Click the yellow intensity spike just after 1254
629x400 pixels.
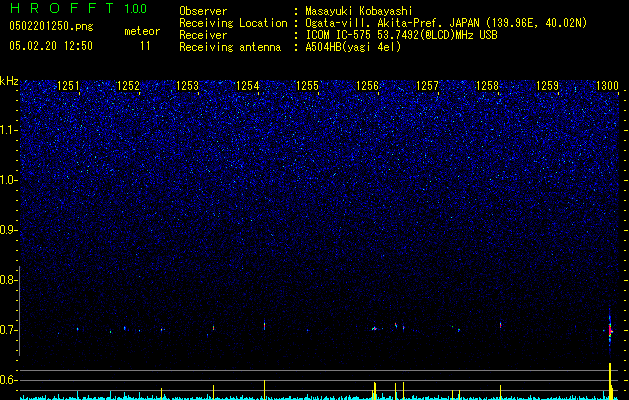tap(264, 390)
